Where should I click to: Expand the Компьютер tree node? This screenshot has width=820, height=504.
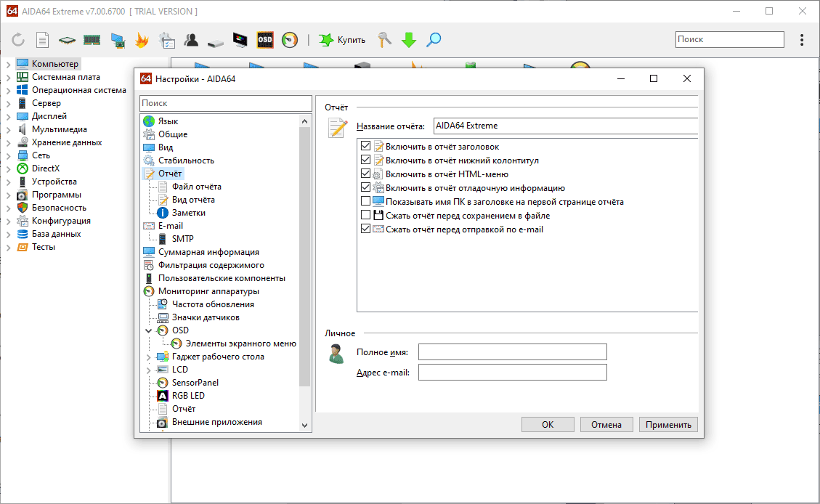pos(9,65)
